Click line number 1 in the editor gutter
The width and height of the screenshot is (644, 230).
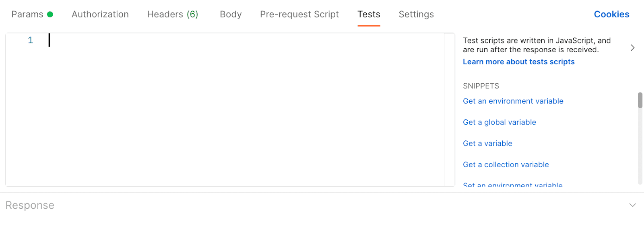click(x=30, y=40)
